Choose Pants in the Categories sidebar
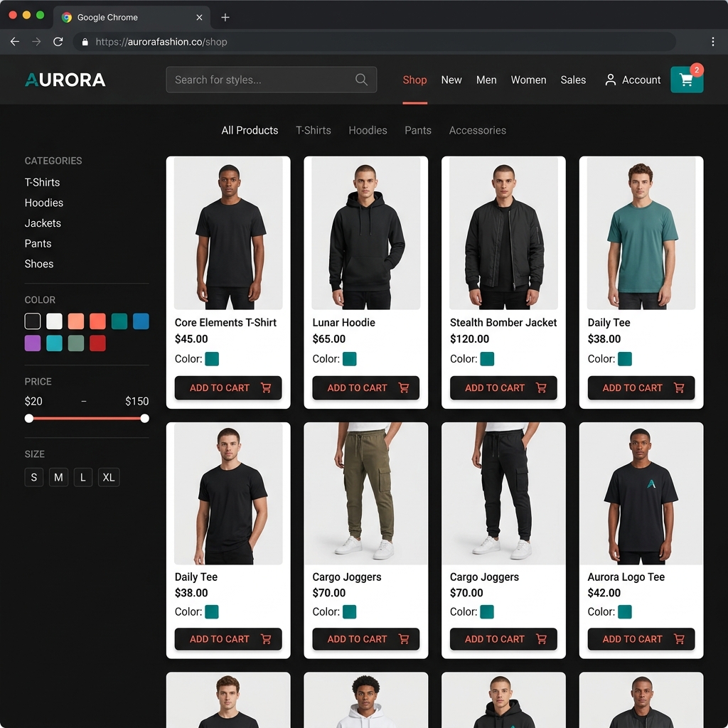 pos(38,244)
